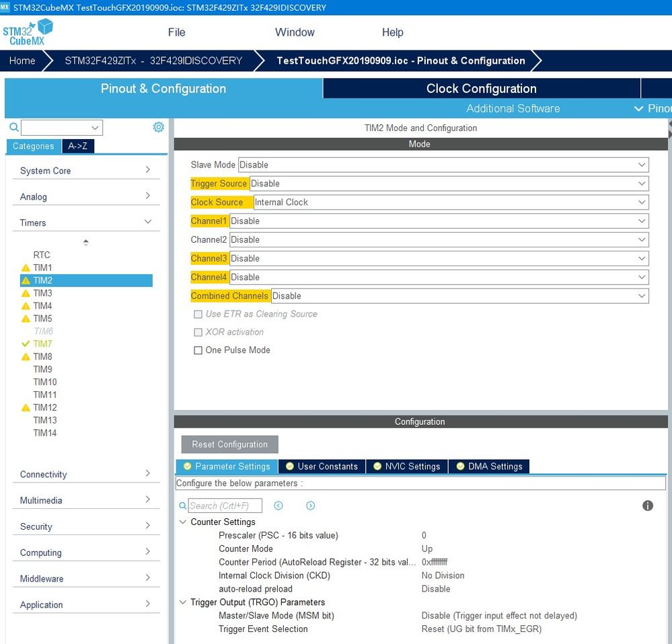Click the STM32F429ZITx - 32F429IDISCOVERY breadcrumb
672x644 pixels.
tap(153, 61)
